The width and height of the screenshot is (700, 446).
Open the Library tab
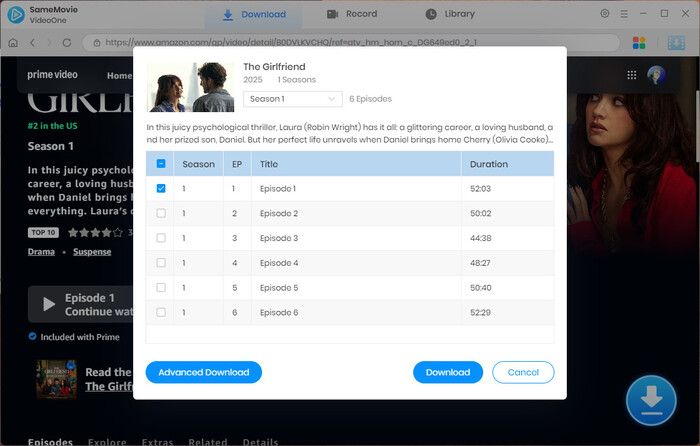coord(450,15)
